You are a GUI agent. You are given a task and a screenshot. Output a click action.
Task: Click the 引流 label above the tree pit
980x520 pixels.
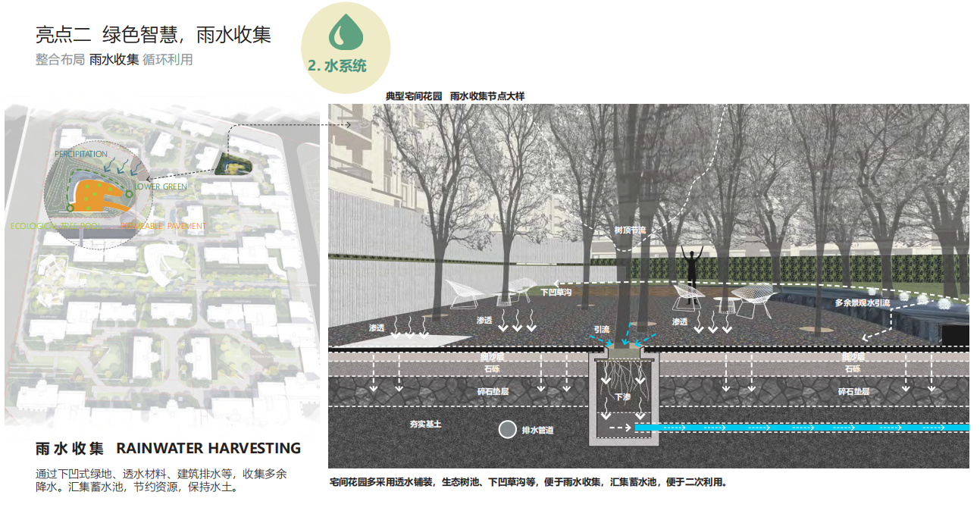602,330
